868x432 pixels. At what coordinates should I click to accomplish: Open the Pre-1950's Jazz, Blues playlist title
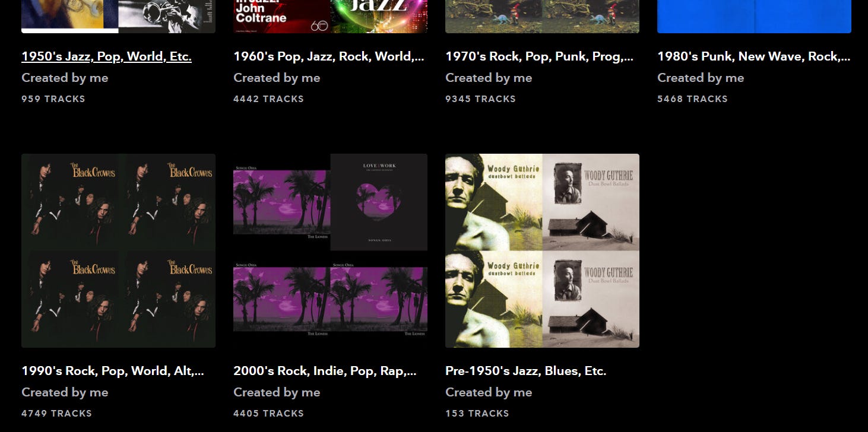point(525,371)
